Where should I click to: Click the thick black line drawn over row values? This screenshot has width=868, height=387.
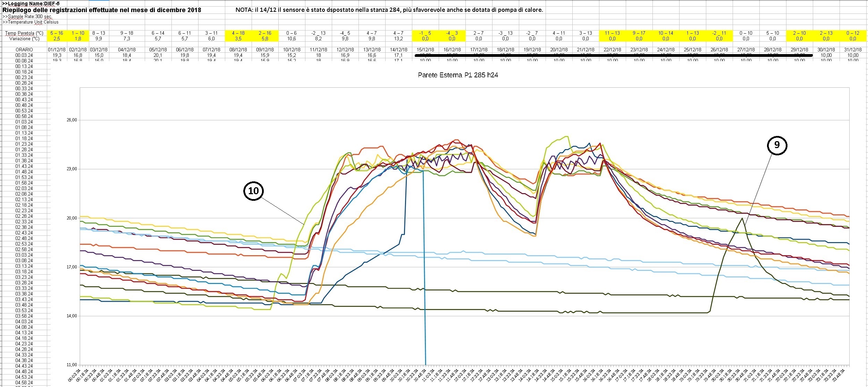613,55
